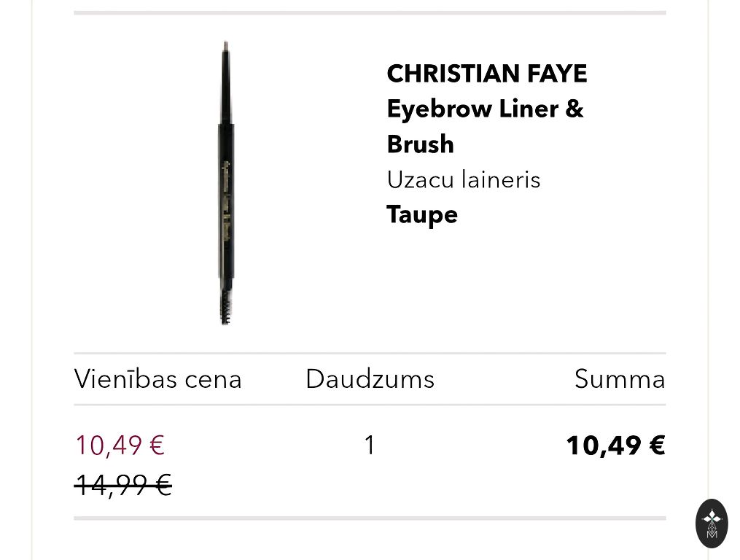Click the Summa column header

click(x=620, y=379)
